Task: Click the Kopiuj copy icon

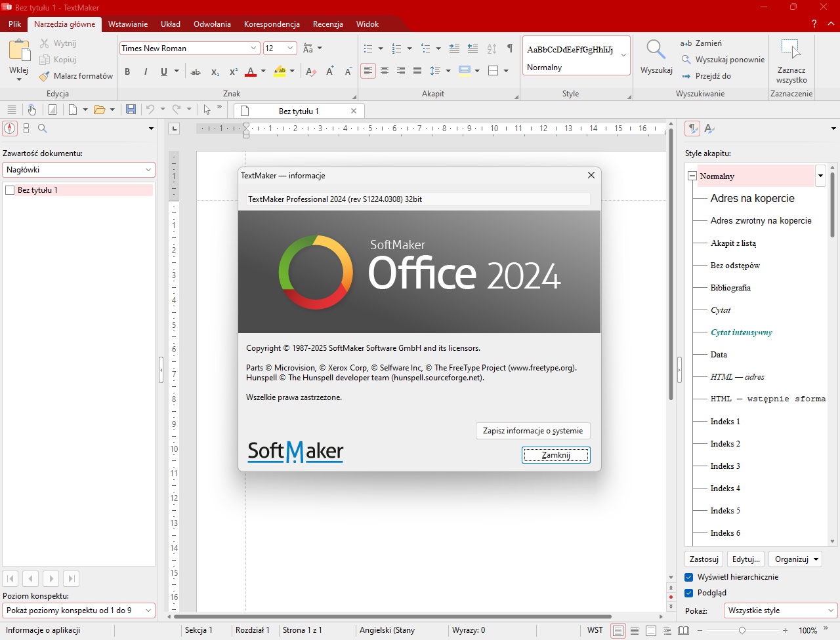Action: click(45, 60)
